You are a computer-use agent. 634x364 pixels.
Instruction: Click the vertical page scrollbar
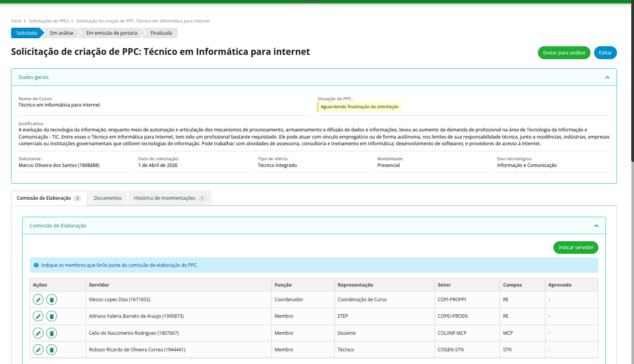pyautogui.click(x=632, y=79)
